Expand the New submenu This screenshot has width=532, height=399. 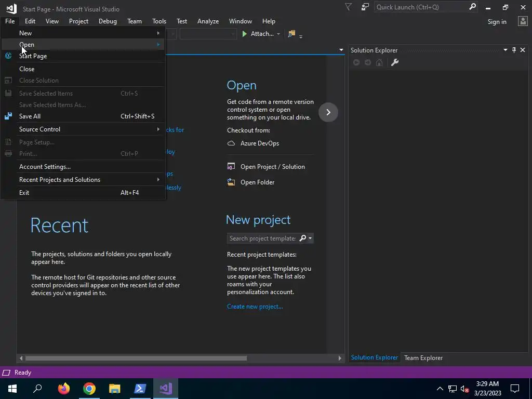pyautogui.click(x=158, y=33)
